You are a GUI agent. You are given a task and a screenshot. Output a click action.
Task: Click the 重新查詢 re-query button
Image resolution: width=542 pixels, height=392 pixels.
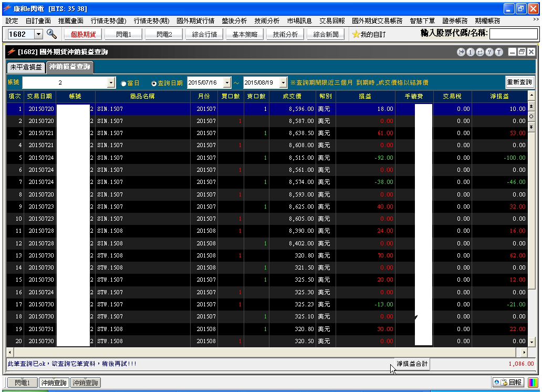[519, 82]
